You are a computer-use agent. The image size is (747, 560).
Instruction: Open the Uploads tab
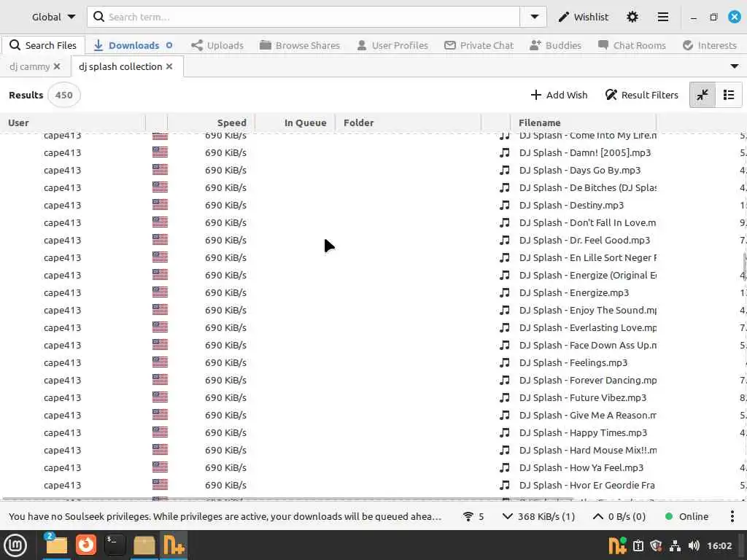pos(217,45)
